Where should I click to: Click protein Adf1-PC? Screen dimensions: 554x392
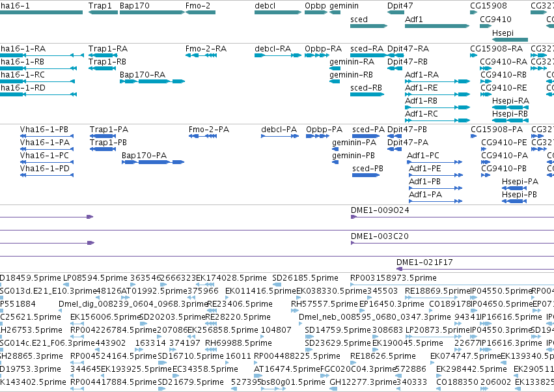435,162
